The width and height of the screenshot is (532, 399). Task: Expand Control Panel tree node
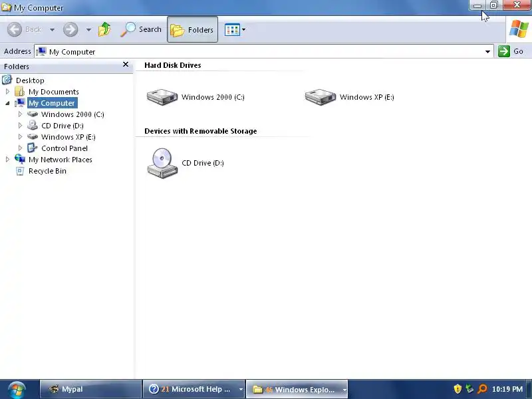coord(20,148)
